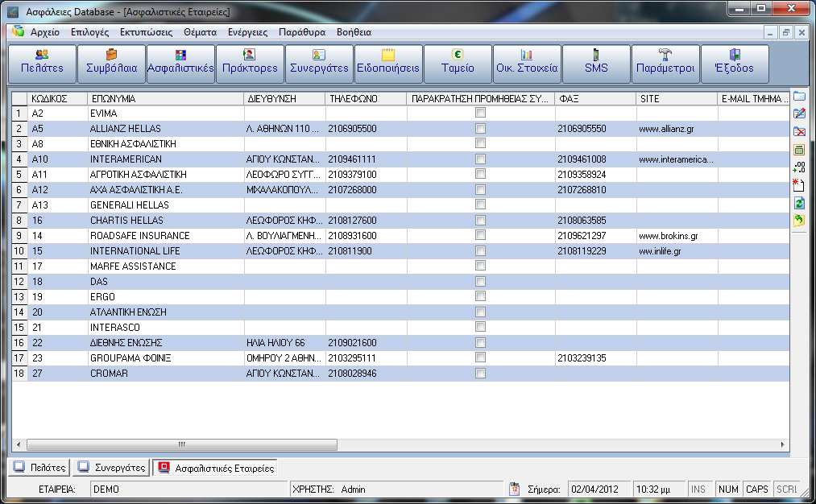Click the decimal places .00 icon in sidebar
The image size is (816, 504).
(x=799, y=167)
